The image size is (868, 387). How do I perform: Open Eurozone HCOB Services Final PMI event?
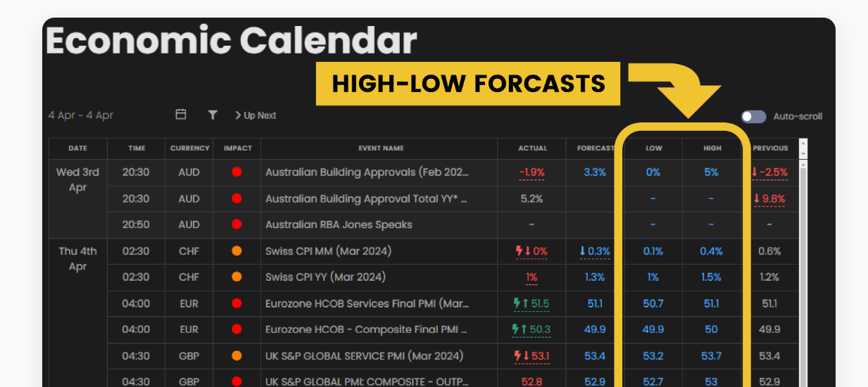pos(366,304)
